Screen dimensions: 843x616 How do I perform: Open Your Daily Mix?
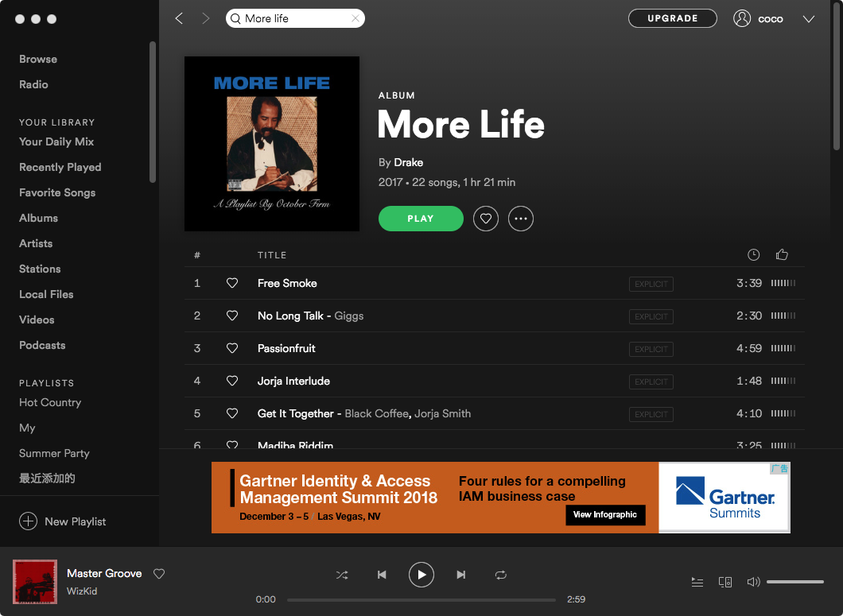point(56,142)
